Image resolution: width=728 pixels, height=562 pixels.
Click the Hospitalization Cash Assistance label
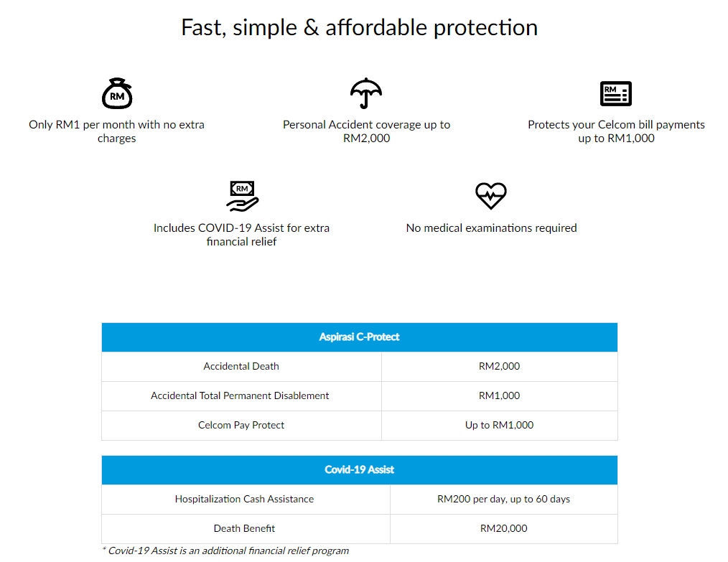click(x=244, y=499)
